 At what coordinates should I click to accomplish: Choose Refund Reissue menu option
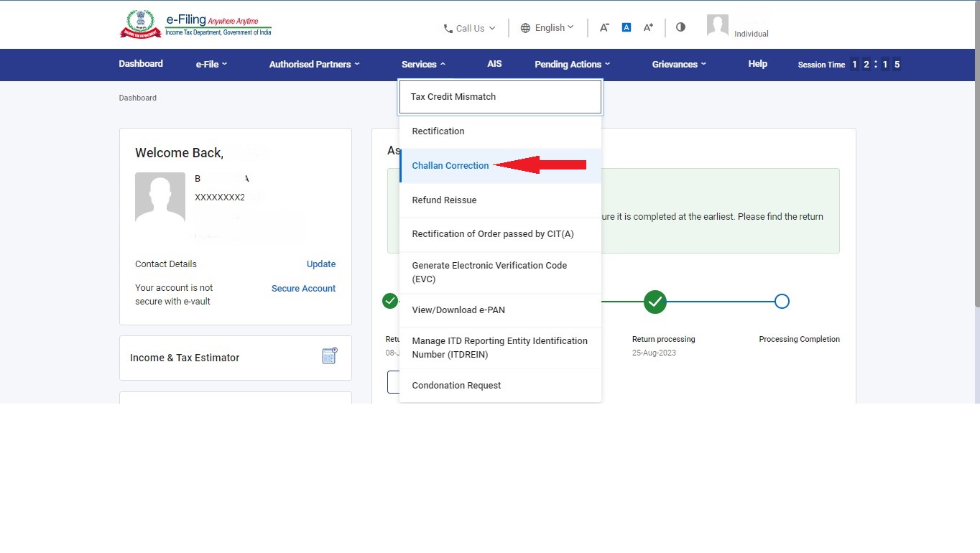[x=444, y=200]
